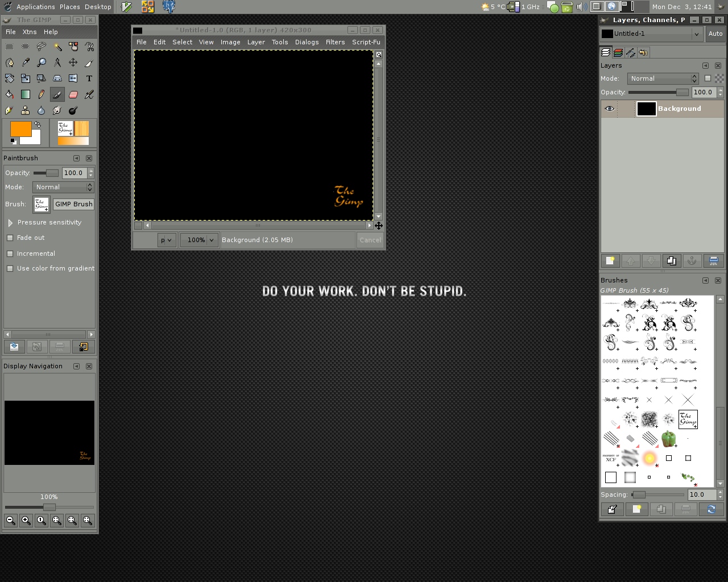Open the Layers Mode dropdown
Image resolution: width=728 pixels, height=582 pixels.
[663, 78]
